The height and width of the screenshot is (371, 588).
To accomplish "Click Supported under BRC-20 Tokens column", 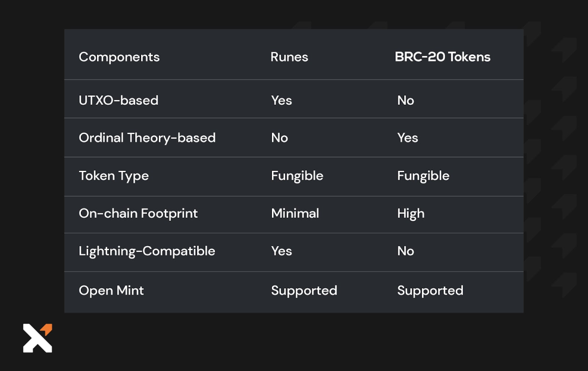I will point(430,290).
